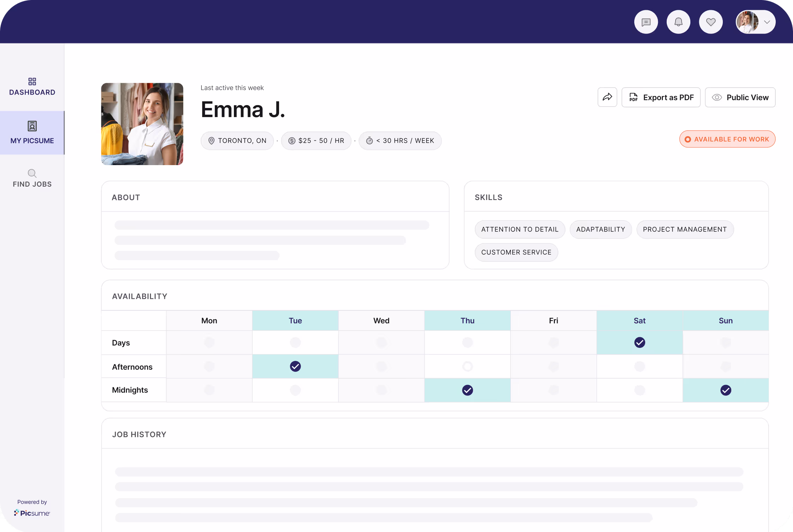793x532 pixels.
Task: Click Emma's profile photo thumbnail
Action: [x=142, y=124]
